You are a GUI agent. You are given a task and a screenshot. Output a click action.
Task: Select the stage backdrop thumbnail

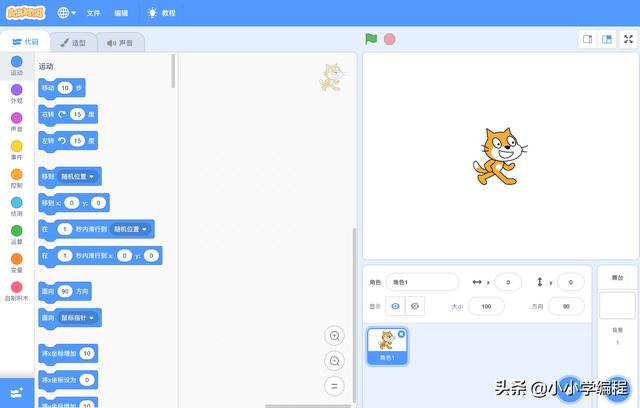click(x=617, y=305)
